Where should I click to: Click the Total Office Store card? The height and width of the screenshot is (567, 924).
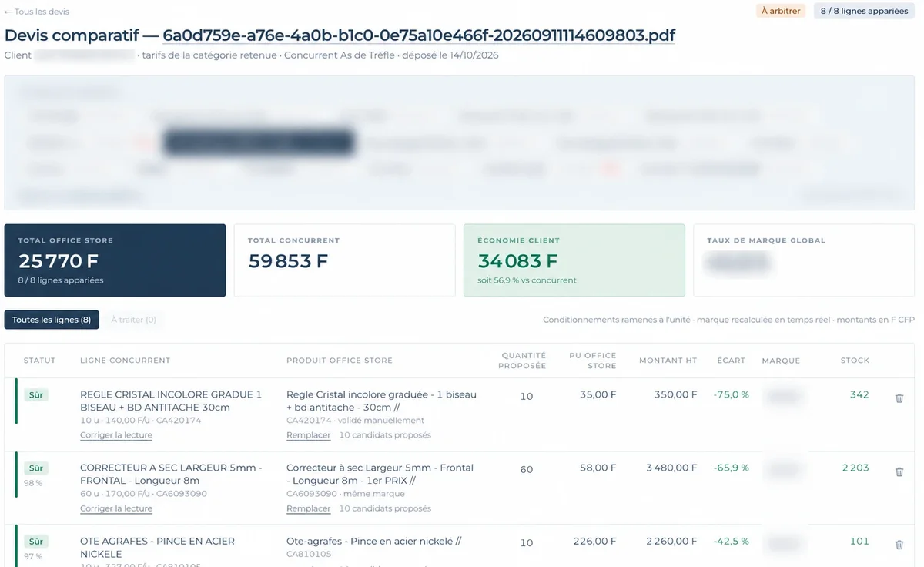coord(115,260)
